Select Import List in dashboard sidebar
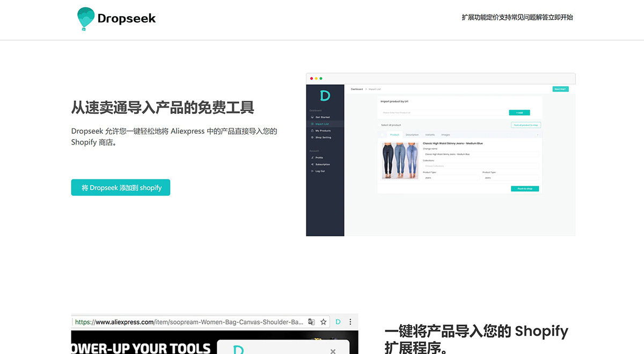Screen dimensions: 644x354 click(323, 124)
